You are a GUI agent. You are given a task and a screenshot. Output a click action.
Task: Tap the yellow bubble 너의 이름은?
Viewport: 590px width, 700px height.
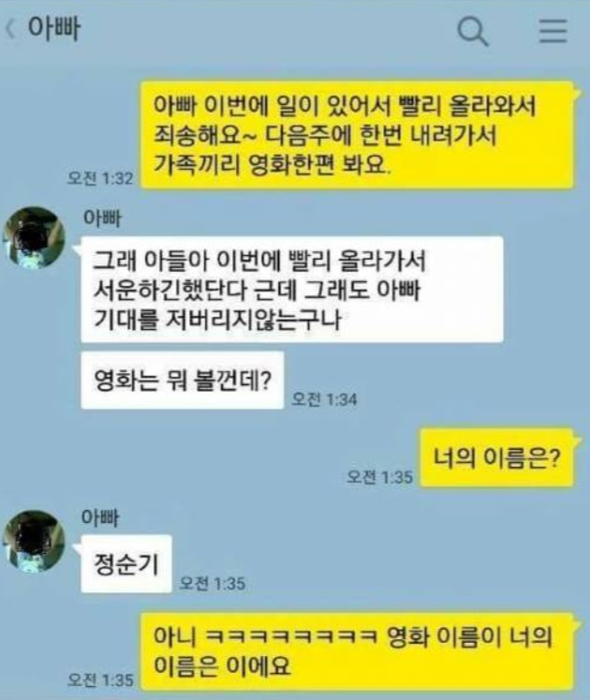click(496, 457)
